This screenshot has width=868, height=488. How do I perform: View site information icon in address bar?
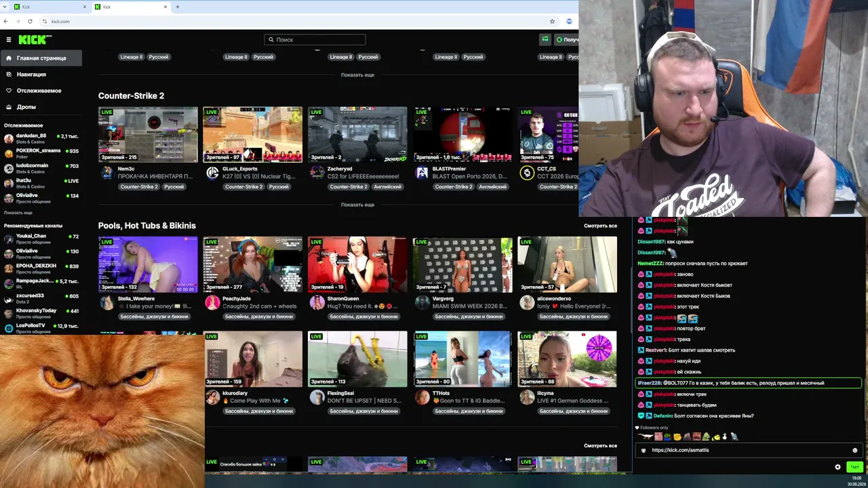coord(45,21)
